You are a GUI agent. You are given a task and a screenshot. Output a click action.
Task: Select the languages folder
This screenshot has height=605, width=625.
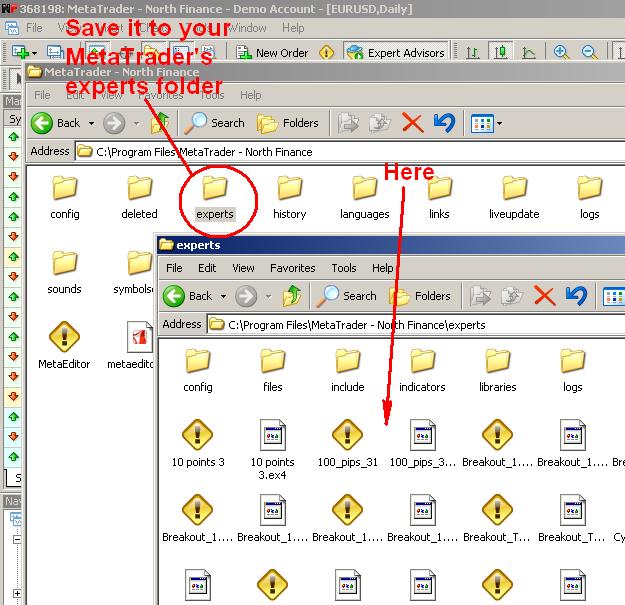click(x=365, y=198)
